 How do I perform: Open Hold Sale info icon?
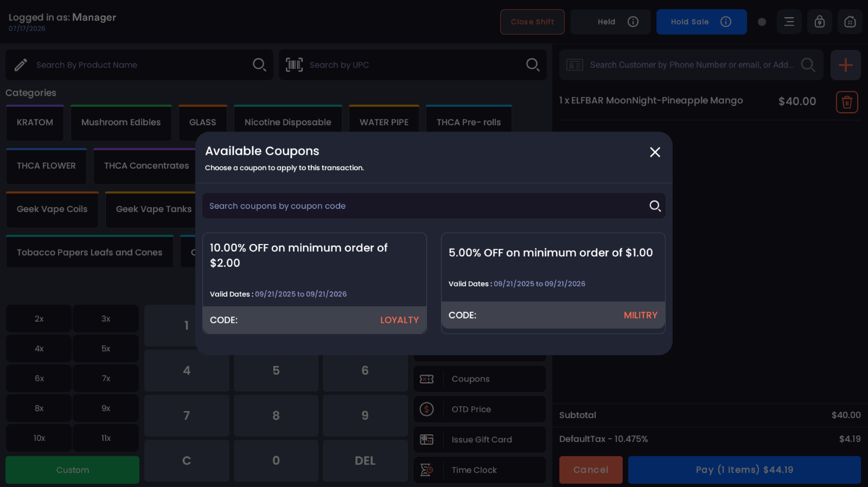tap(725, 22)
